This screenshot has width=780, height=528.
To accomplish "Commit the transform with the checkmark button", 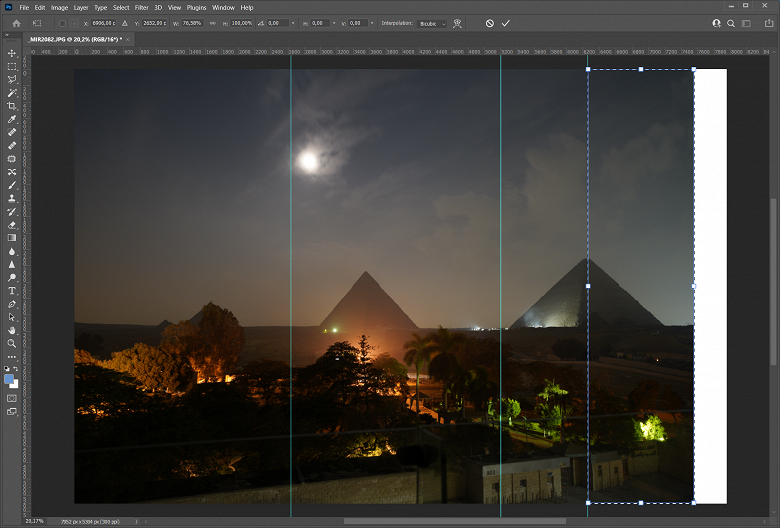I will point(506,23).
